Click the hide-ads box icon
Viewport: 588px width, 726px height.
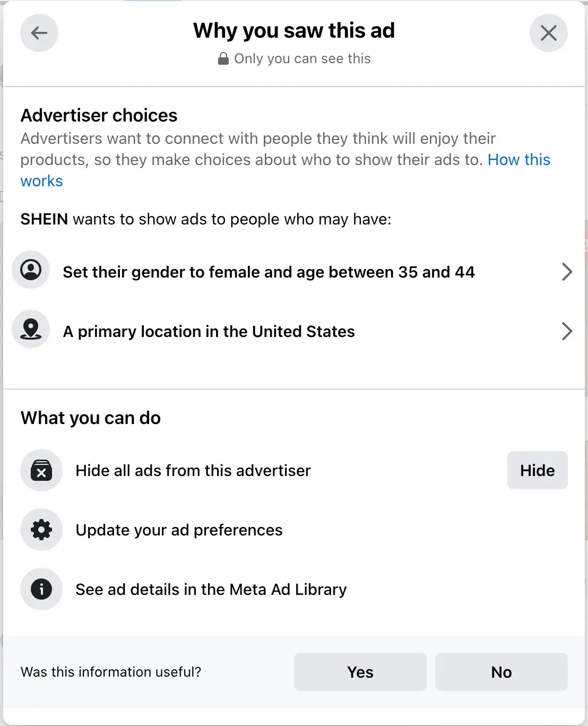tap(41, 470)
